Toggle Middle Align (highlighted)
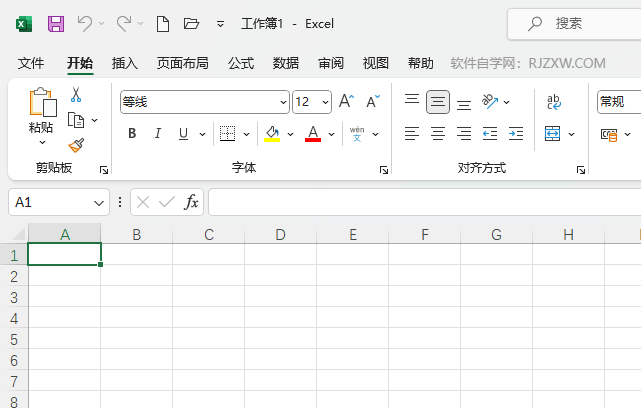Screen dimensions: 641x408 coord(438,101)
